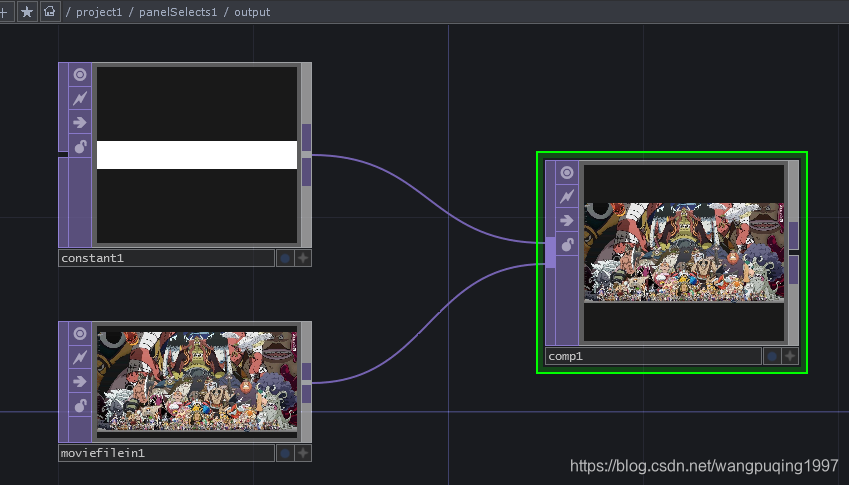This screenshot has width=849, height=485.
Task: Toggle the viewer active icon on constant1
Action: pyautogui.click(x=80, y=75)
